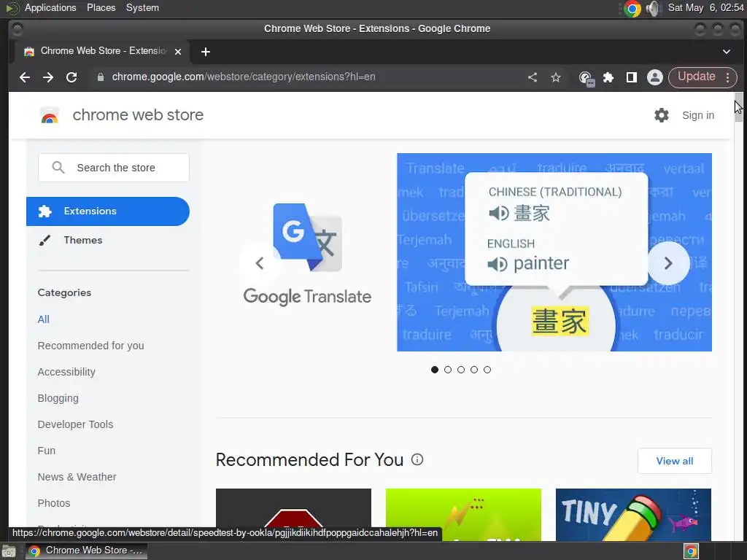Screen dimensions: 747x560
Task: Open the Accessibility category
Action: pyautogui.click(x=66, y=371)
